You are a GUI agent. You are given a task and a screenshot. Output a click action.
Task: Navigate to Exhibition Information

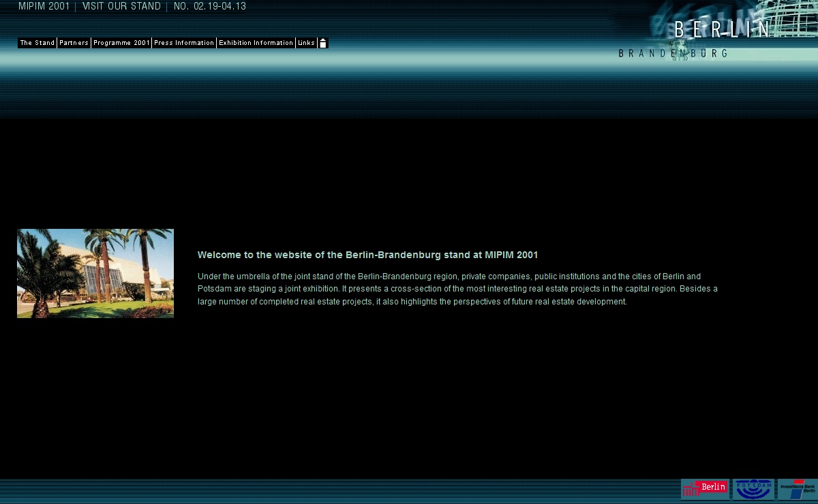tap(256, 43)
